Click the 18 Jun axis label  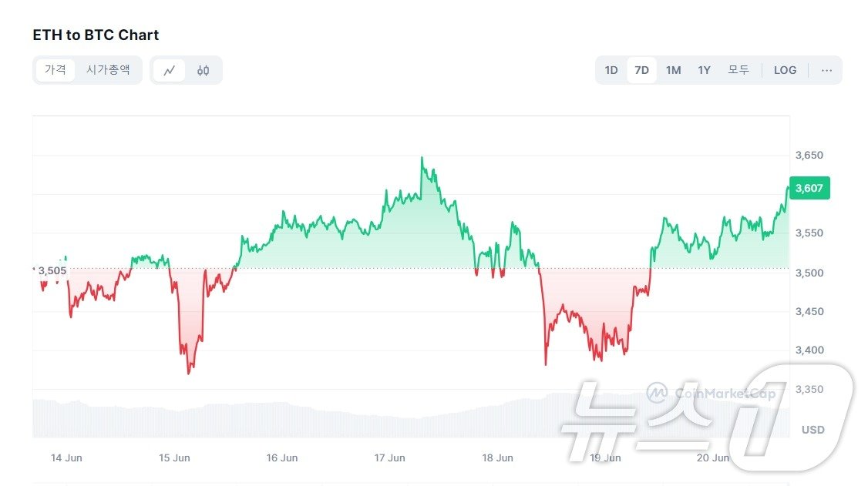coord(498,458)
